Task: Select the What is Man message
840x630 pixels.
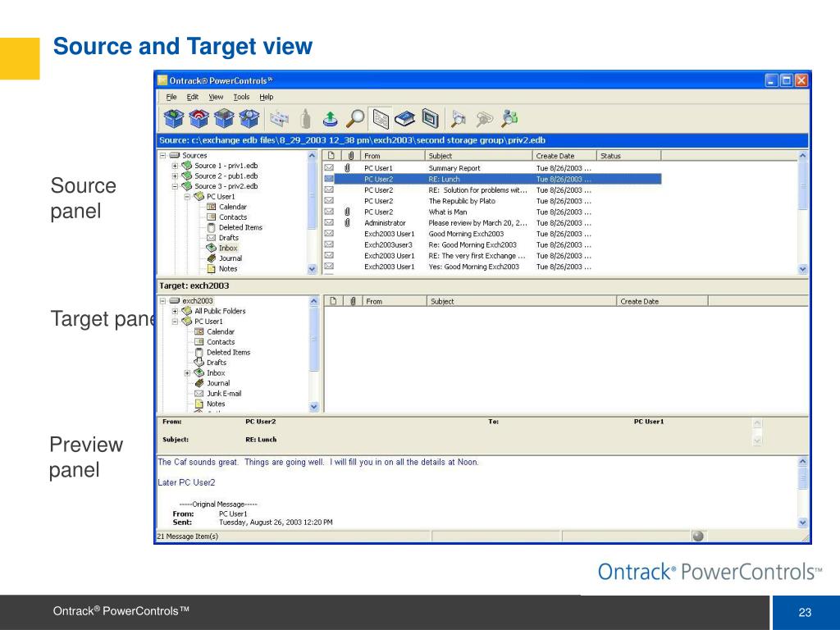Action: (492, 212)
